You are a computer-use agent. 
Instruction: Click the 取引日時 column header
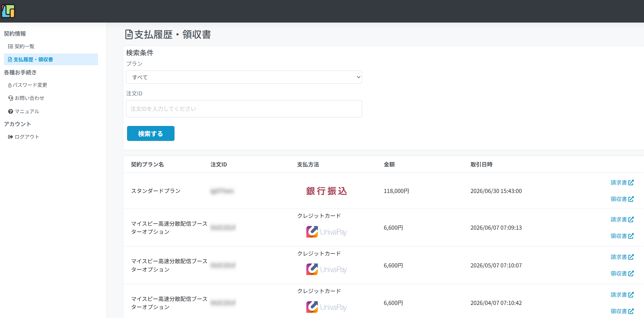[481, 164]
